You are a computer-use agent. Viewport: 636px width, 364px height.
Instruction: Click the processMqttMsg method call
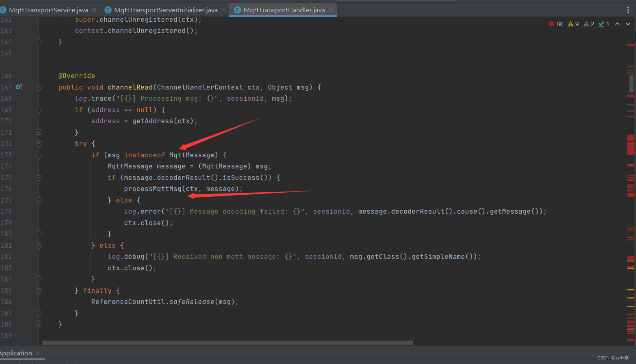pos(153,189)
